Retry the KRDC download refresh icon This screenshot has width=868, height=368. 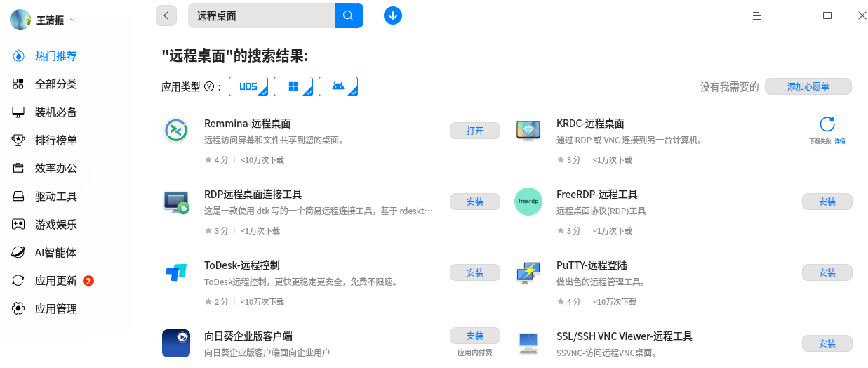[827, 125]
